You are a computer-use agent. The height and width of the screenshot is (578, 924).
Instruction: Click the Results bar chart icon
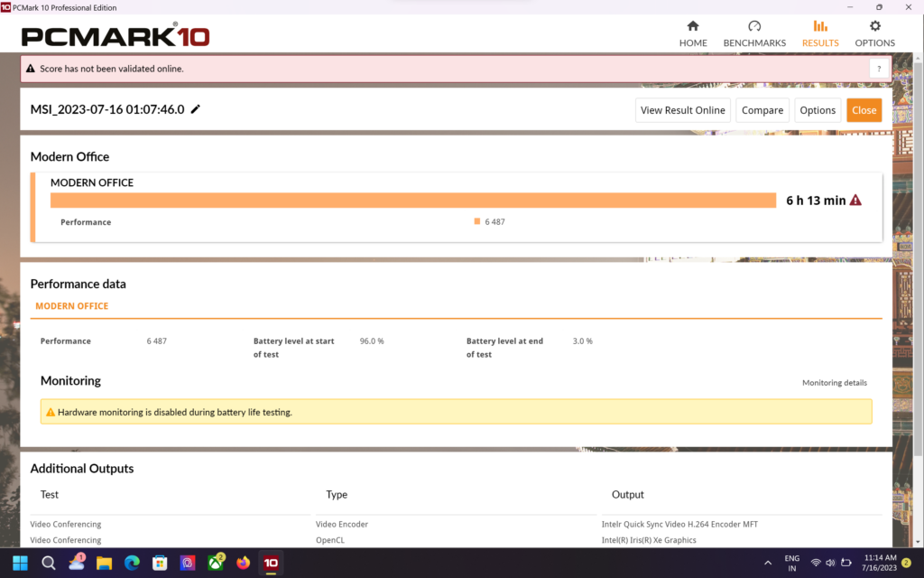click(820, 26)
